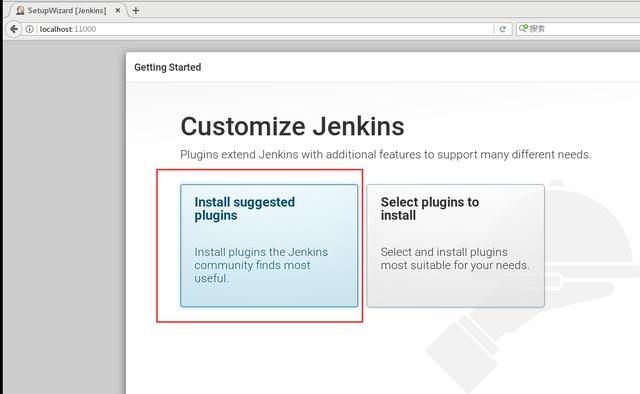This screenshot has height=394, width=640.
Task: Click Install suggested plugins card
Action: coord(269,245)
